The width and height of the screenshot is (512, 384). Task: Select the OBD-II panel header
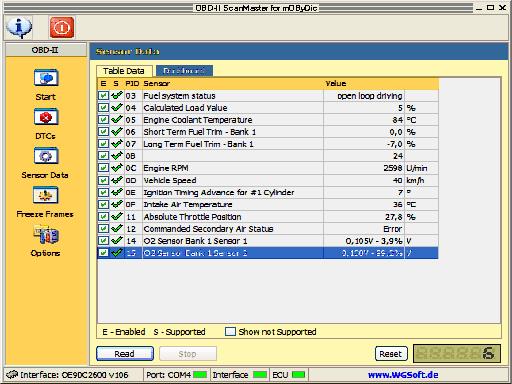pyautogui.click(x=46, y=50)
